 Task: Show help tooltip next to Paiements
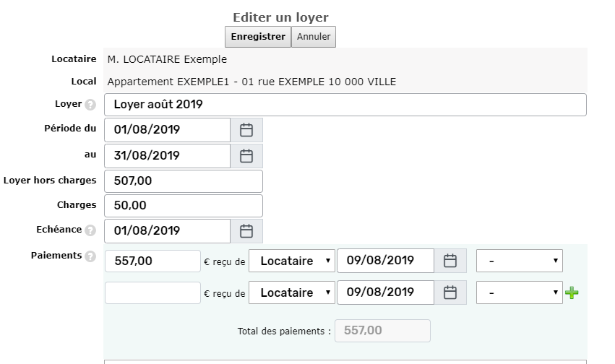pos(90,256)
